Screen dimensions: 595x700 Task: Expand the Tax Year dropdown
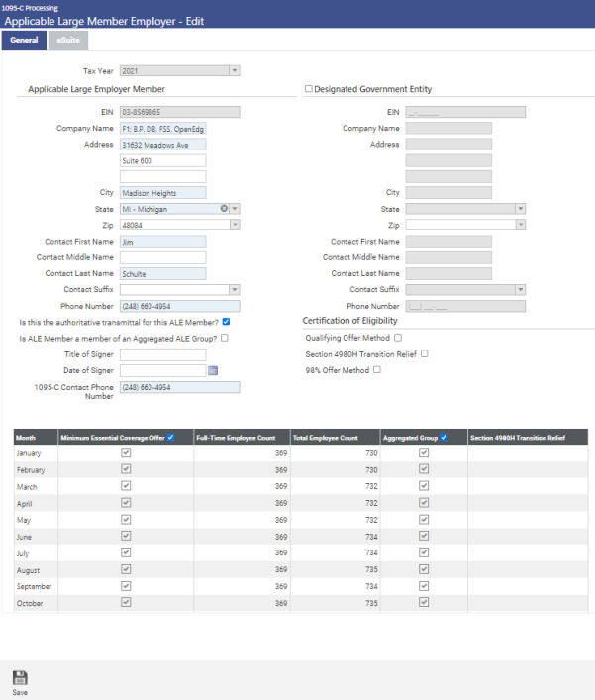tap(234, 71)
